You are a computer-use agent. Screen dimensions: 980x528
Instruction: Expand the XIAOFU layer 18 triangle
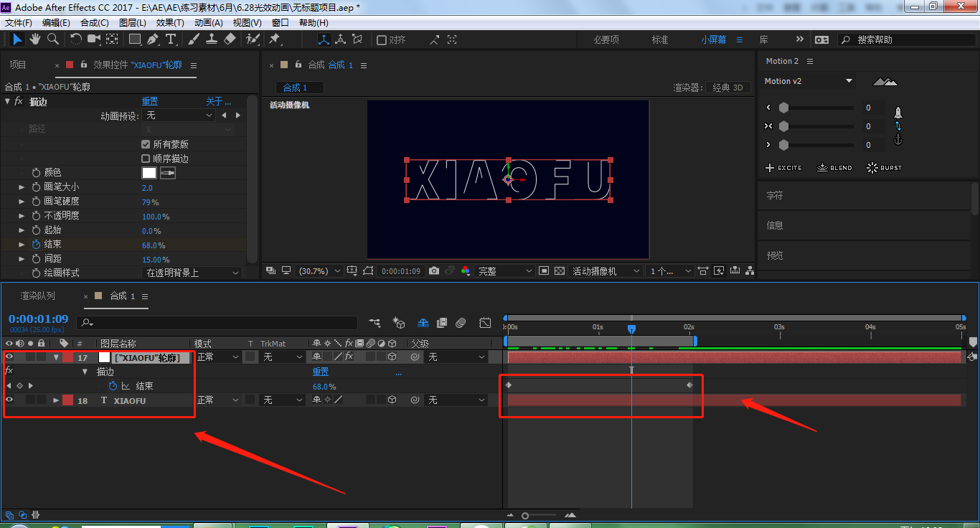coord(56,400)
